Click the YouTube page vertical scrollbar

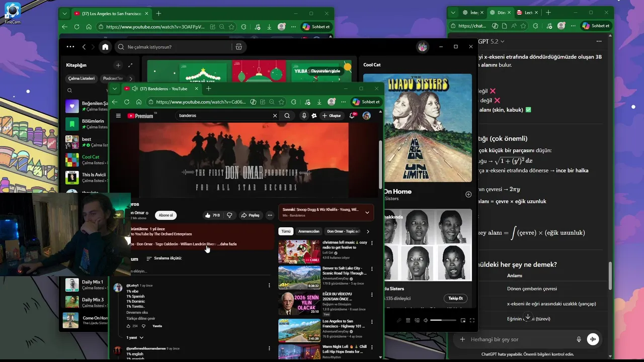pyautogui.click(x=380, y=166)
